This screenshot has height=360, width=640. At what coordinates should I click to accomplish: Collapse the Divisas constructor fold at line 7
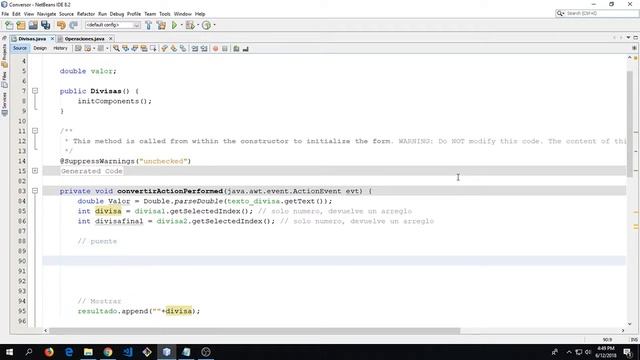(x=35, y=91)
